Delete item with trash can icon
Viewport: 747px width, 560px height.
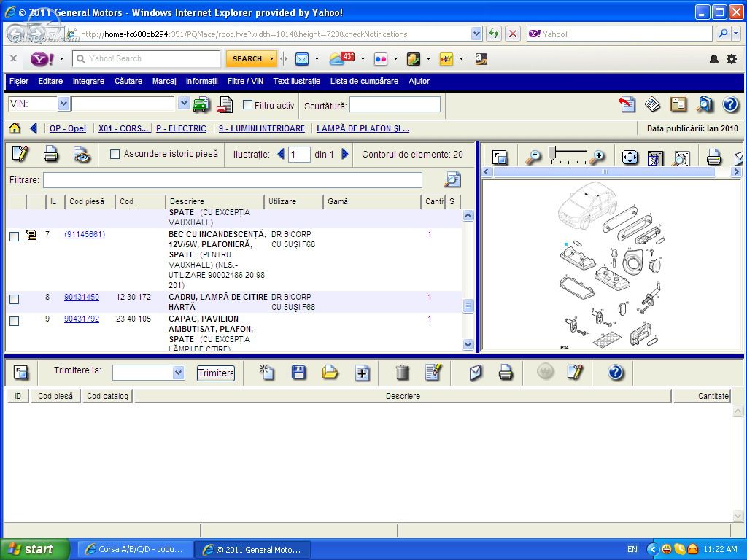coord(402,373)
